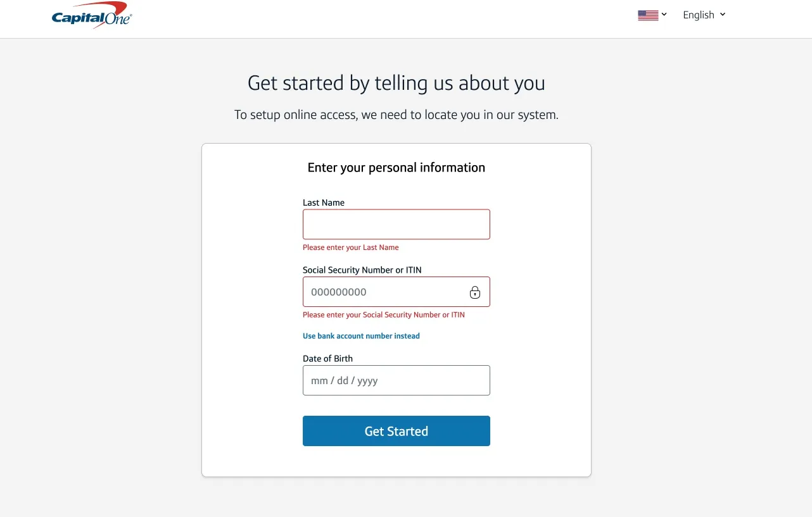Click the Last Name field label
This screenshot has height=517, width=812.
pos(324,202)
